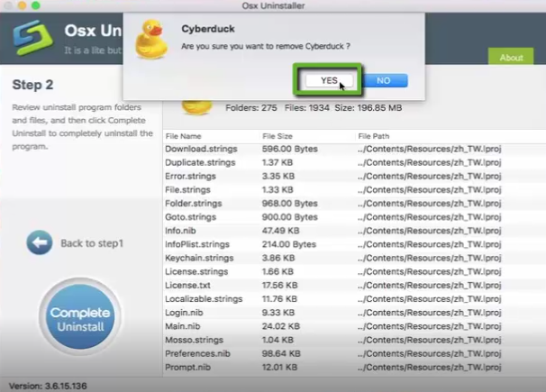Click the 47.49 KB size value
Screen dimensions: 546x392
coord(281,231)
